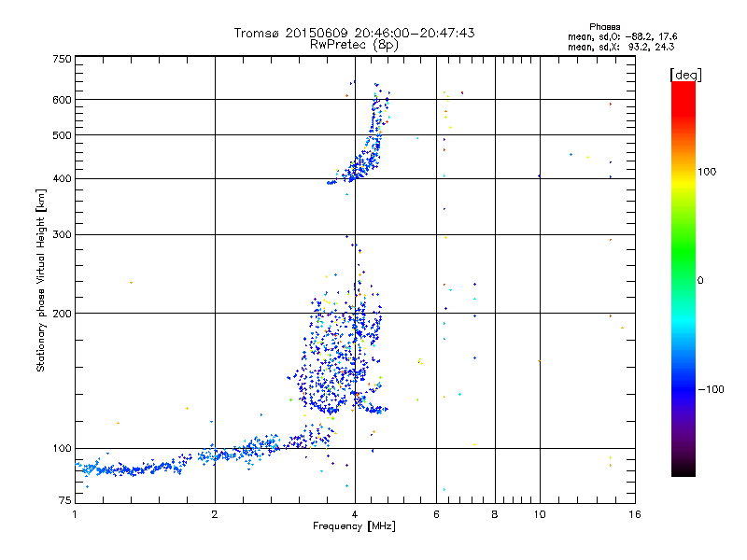Viewport: 747px width, 560px height.
Task: Click the '600' height axis tick label
Action: (62, 100)
